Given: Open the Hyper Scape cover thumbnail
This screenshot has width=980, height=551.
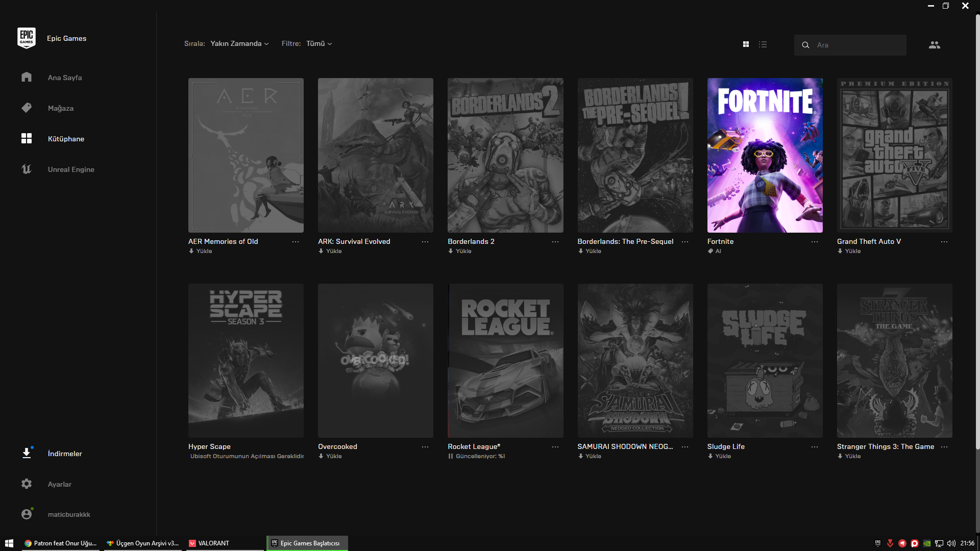Looking at the screenshot, I should tap(246, 360).
